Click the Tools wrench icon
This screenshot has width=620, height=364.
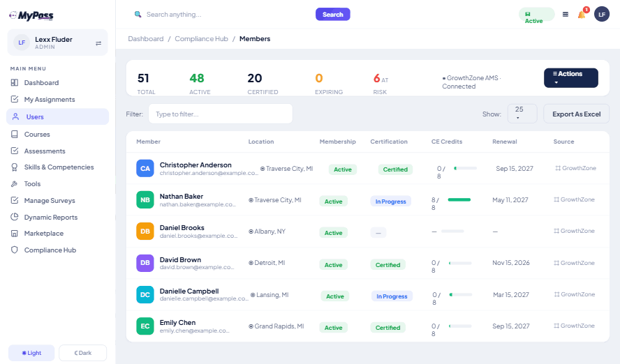(x=15, y=183)
